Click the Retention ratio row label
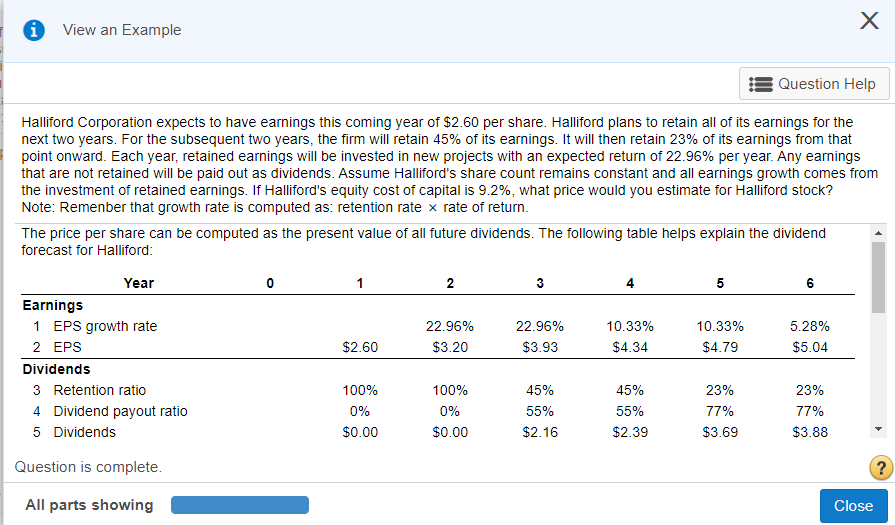The width and height of the screenshot is (895, 525). pos(100,390)
